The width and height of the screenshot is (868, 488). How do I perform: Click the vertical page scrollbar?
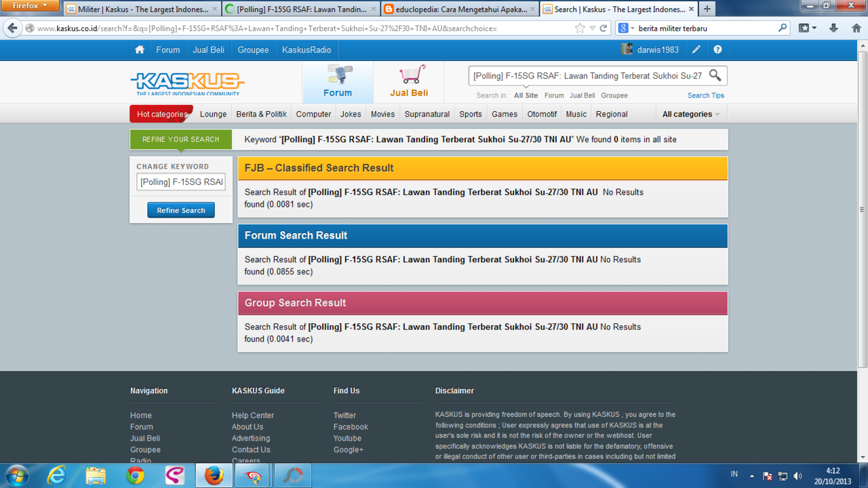[863, 209]
